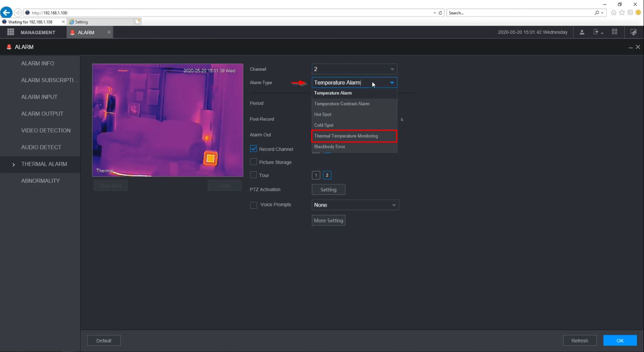Click the browser back arrow button
The image size is (644, 352).
coord(6,13)
